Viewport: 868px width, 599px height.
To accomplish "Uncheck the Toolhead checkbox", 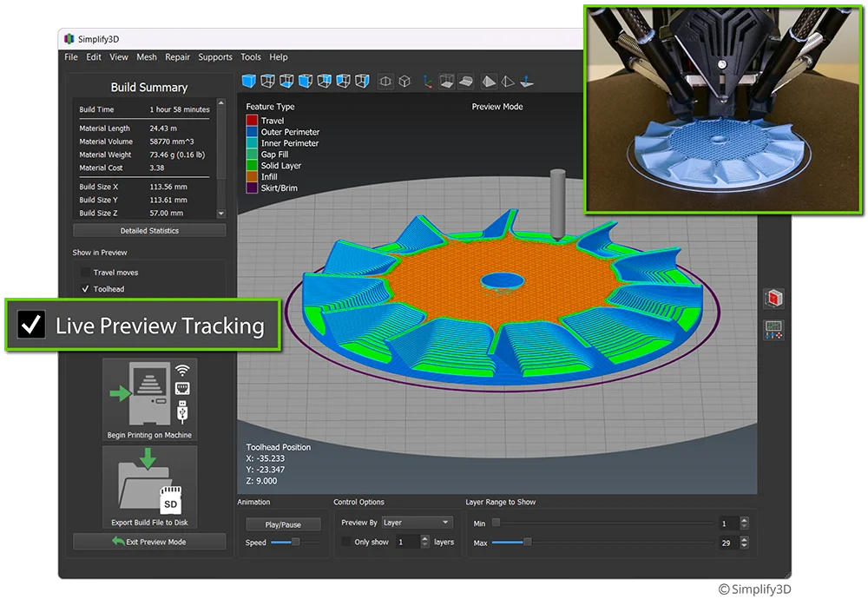I will click(x=86, y=289).
